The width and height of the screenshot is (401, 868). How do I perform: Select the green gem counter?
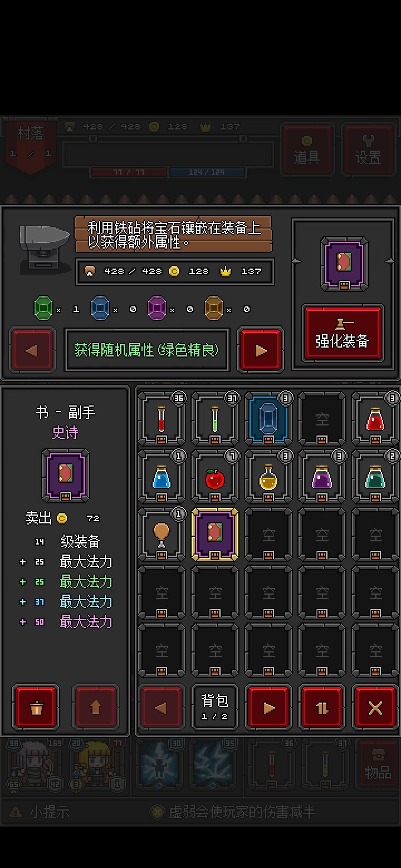point(56,308)
